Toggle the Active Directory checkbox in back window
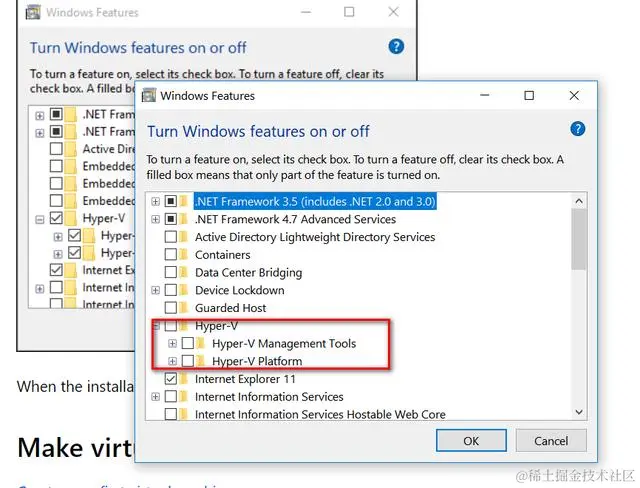This screenshot has height=488, width=640. [x=56, y=149]
